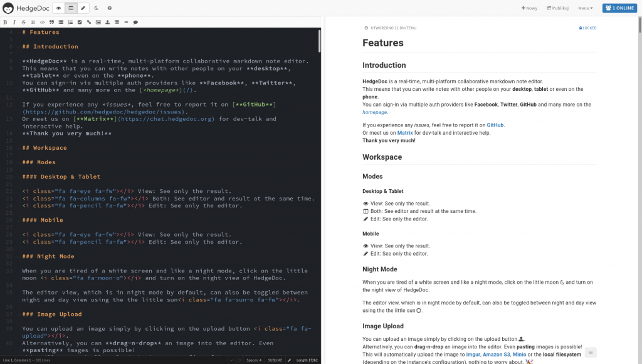642x364 pixels.
Task: Click the Nowy button to create a note
Action: 530,8
